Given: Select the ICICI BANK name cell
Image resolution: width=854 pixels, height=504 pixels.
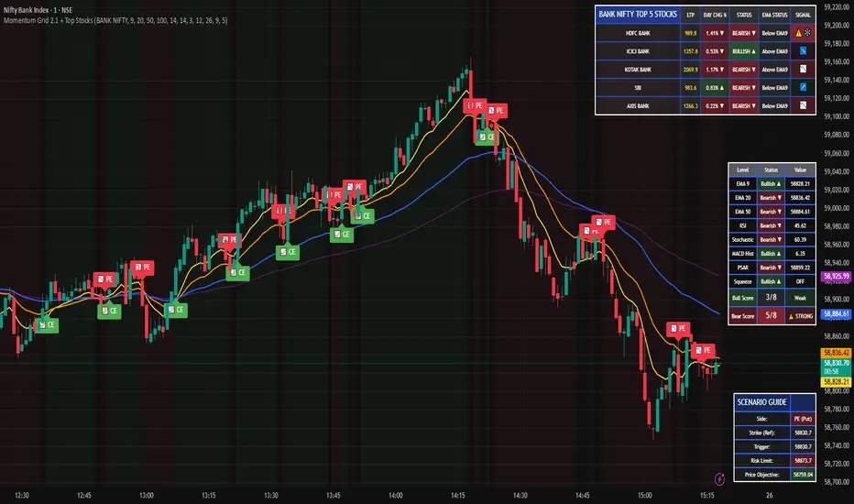Looking at the screenshot, I should (x=638, y=51).
